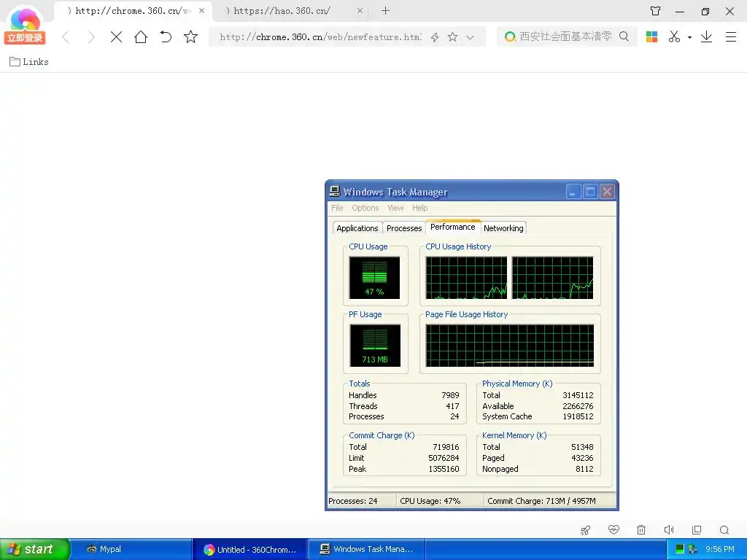Click the network tray icon
This screenshot has height=560, width=747.
coord(693,549)
